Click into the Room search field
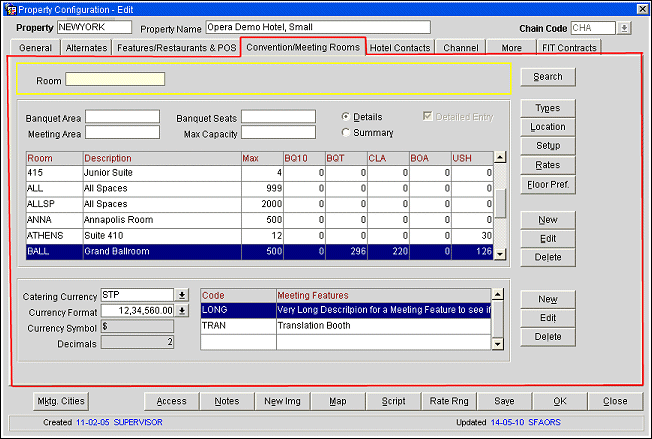The image size is (652, 439). tap(115, 79)
